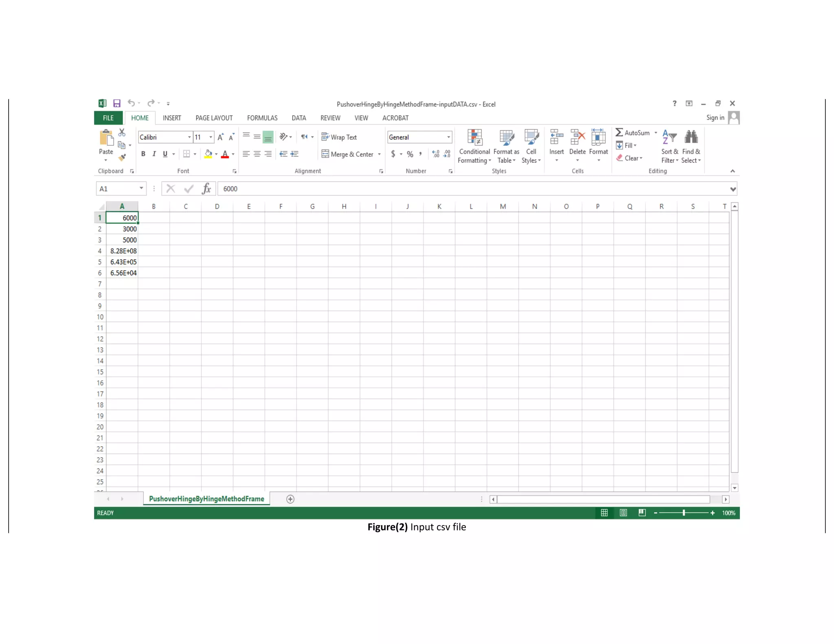Click the Orientation text angle icon

coord(283,137)
